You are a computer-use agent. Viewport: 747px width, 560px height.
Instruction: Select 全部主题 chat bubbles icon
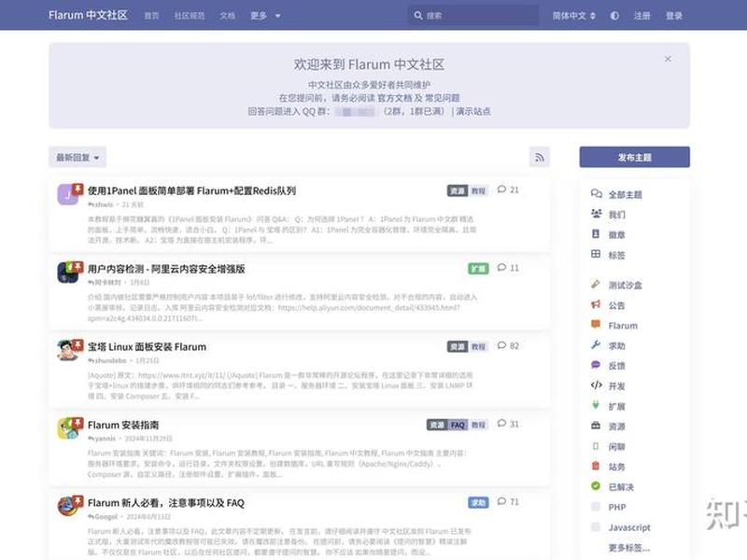596,193
